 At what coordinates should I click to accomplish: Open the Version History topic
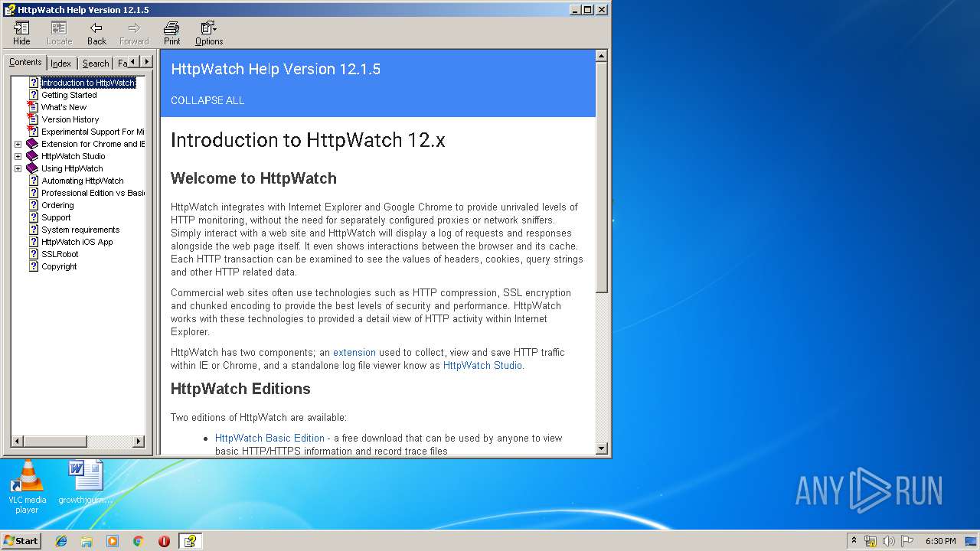click(x=70, y=119)
